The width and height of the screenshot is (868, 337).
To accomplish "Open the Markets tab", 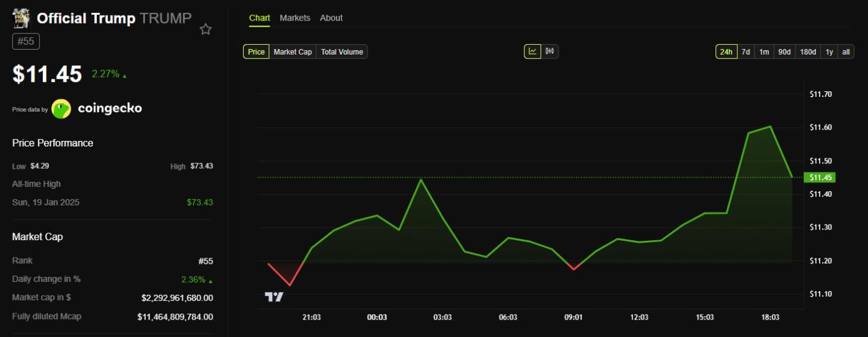I will (295, 18).
